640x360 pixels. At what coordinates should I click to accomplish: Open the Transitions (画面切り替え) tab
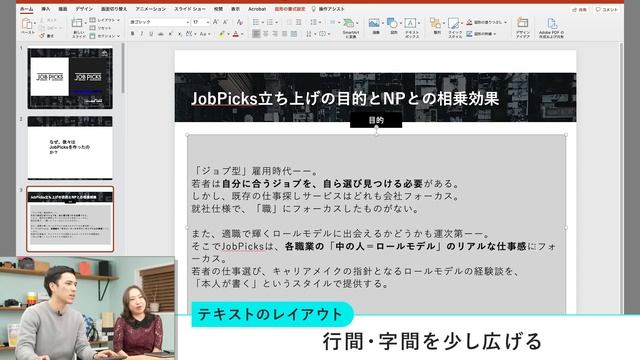click(114, 9)
